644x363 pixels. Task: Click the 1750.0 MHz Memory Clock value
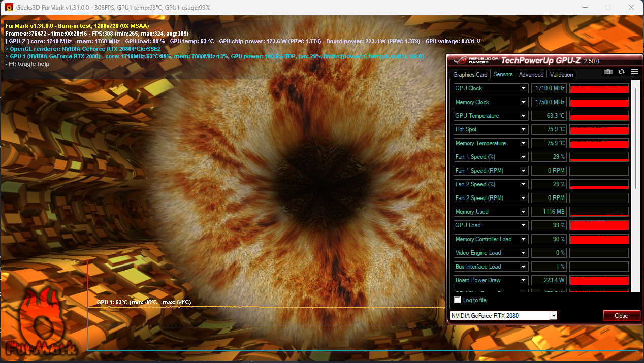pos(549,102)
